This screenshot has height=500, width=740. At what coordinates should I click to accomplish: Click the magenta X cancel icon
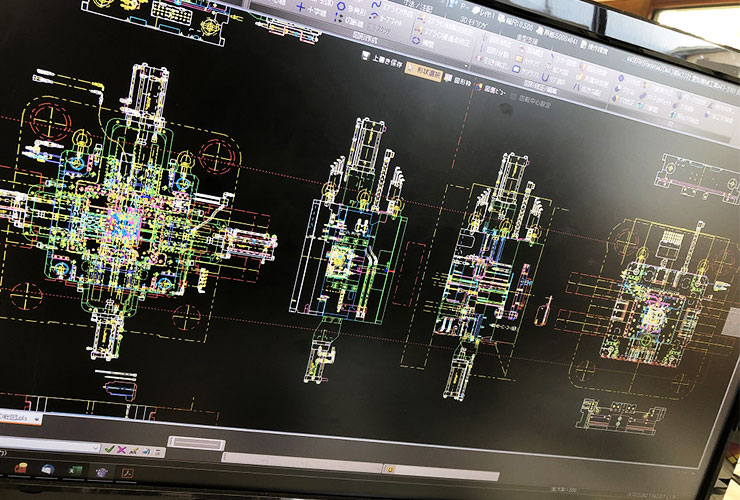click(x=122, y=451)
